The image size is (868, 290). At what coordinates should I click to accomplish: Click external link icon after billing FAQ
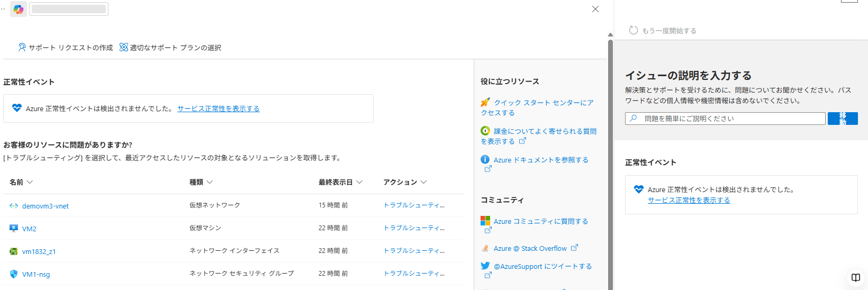(x=522, y=141)
